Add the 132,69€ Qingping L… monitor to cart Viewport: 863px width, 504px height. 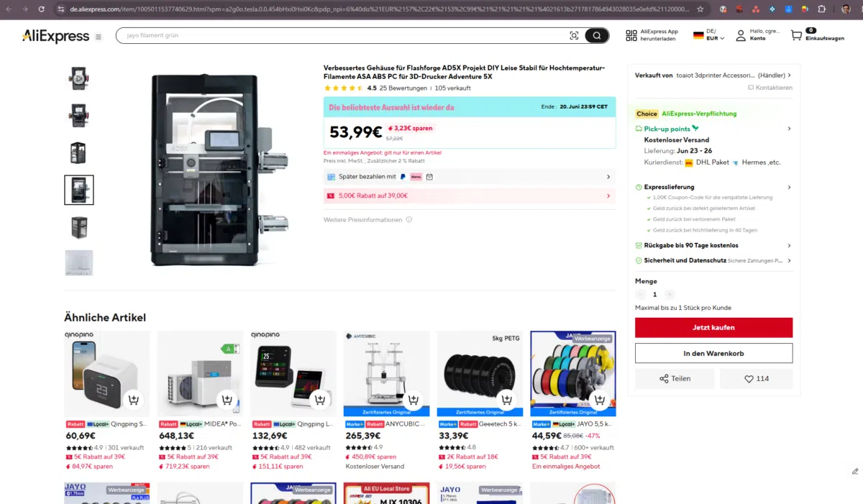[319, 400]
